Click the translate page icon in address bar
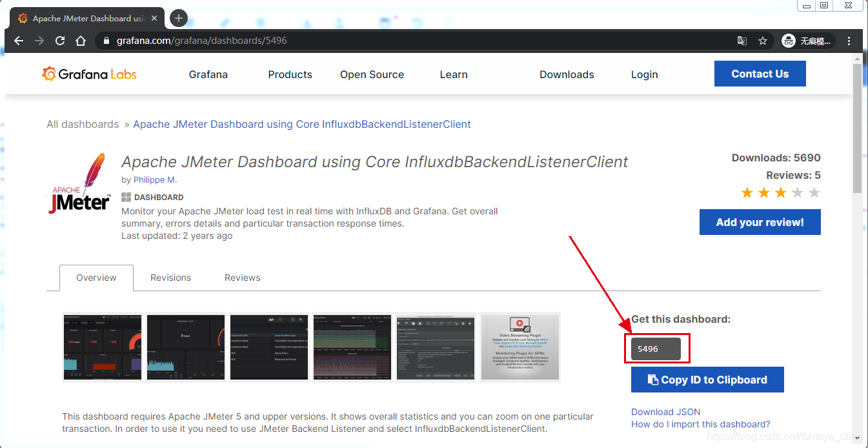This screenshot has height=448, width=868. coord(742,41)
